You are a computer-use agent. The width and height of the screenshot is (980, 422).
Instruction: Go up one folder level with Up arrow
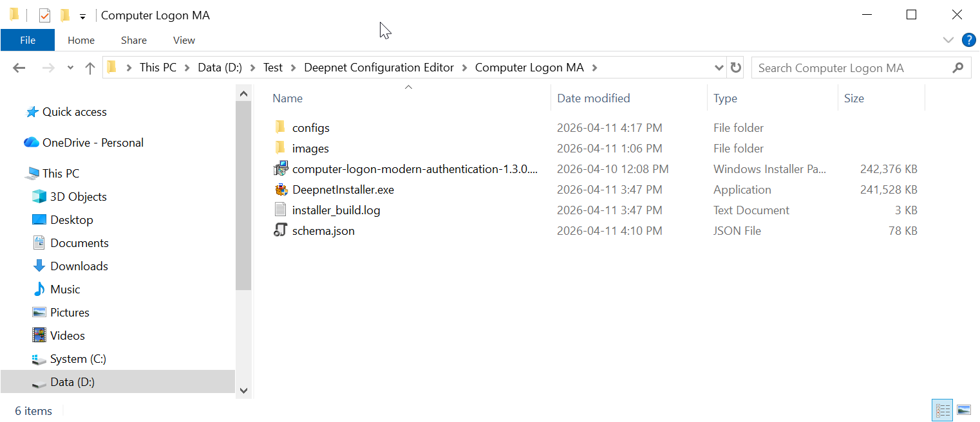tap(90, 68)
